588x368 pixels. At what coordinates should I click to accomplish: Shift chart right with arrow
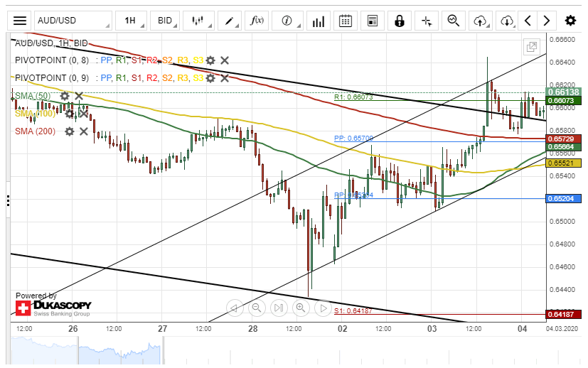pyautogui.click(x=547, y=21)
